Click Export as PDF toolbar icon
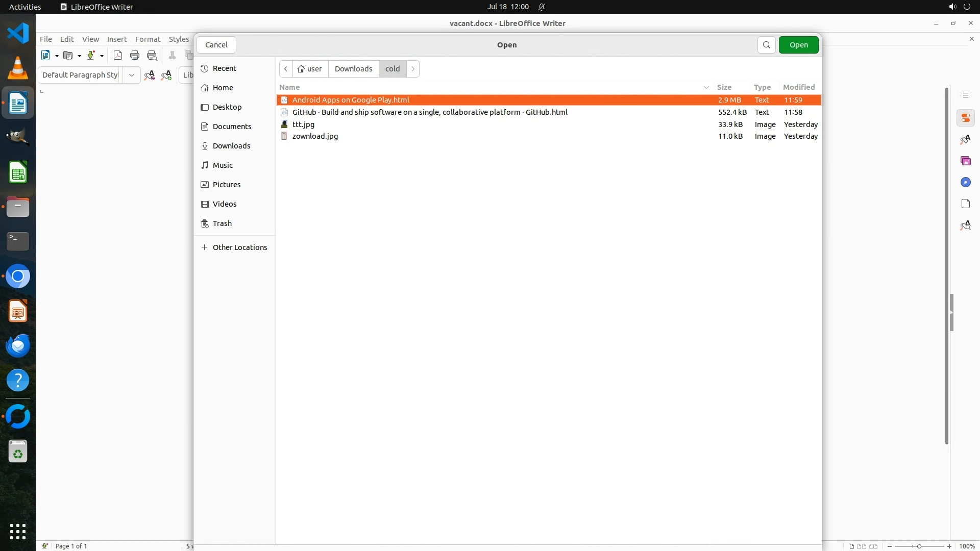The image size is (980, 551). click(x=118, y=56)
